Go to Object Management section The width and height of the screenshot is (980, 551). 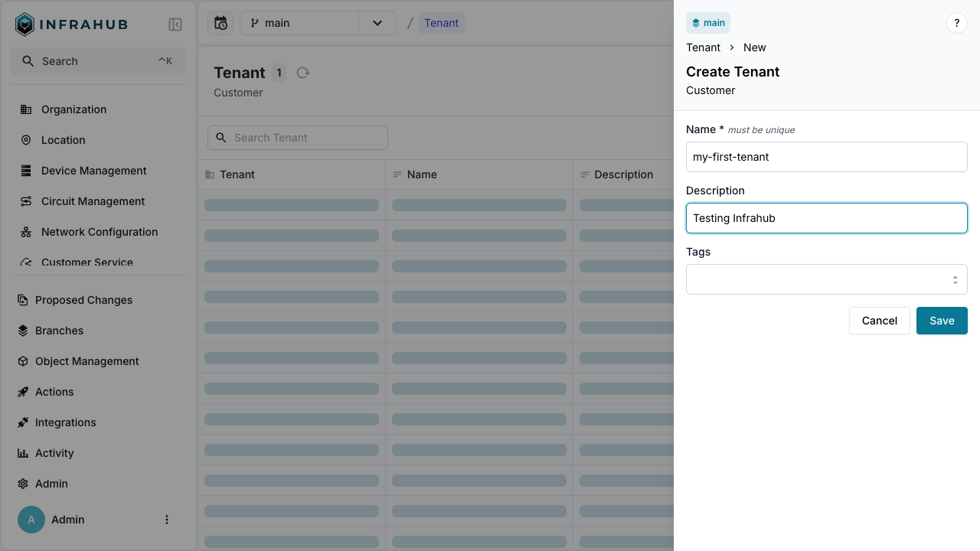(x=87, y=361)
